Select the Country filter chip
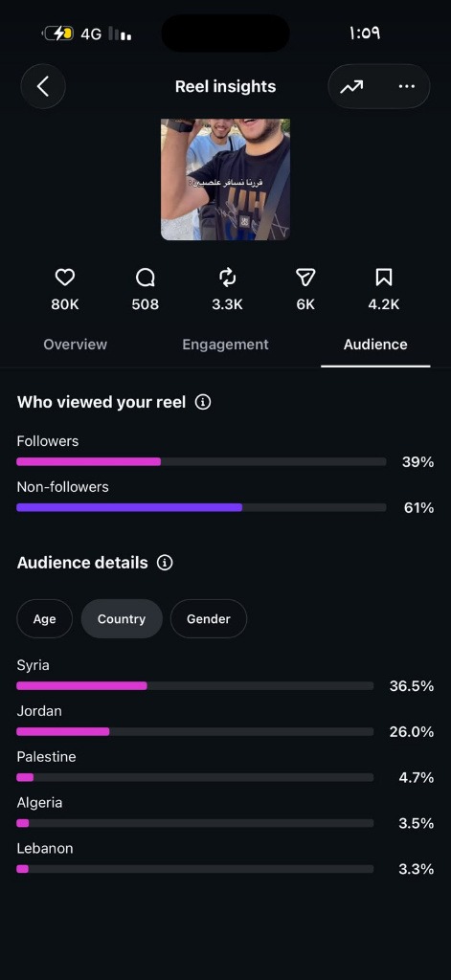 pos(122,619)
